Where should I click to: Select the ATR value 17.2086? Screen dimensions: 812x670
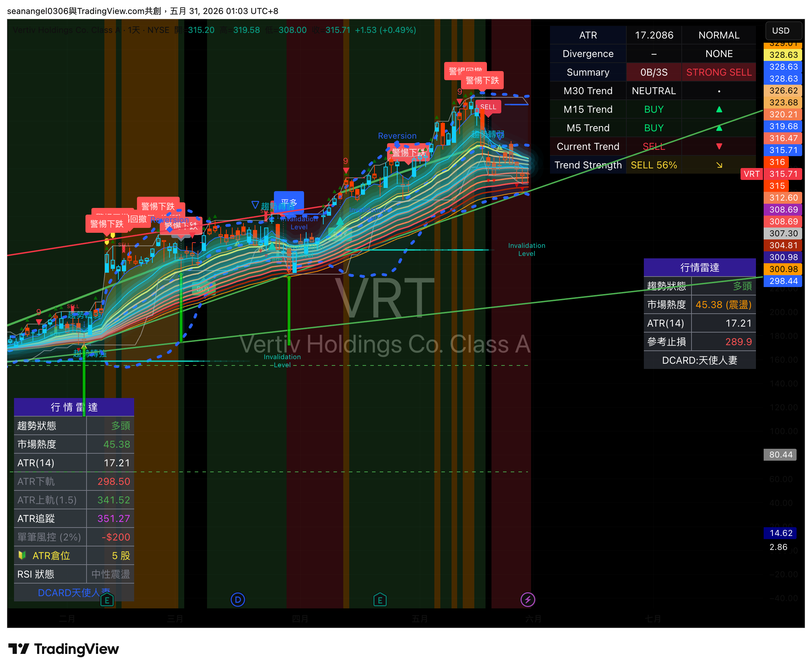654,35
